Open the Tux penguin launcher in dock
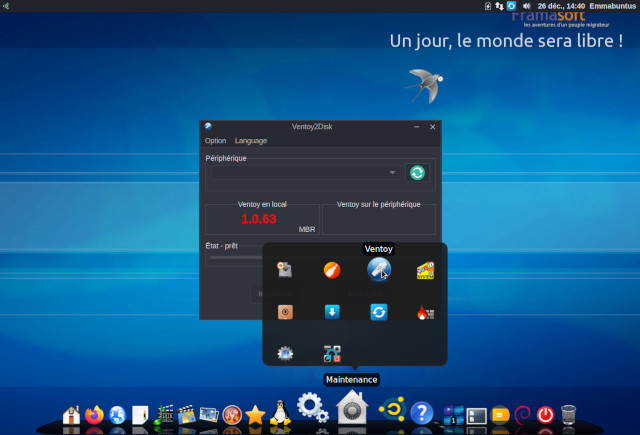640x435 pixels. pyautogui.click(x=280, y=413)
